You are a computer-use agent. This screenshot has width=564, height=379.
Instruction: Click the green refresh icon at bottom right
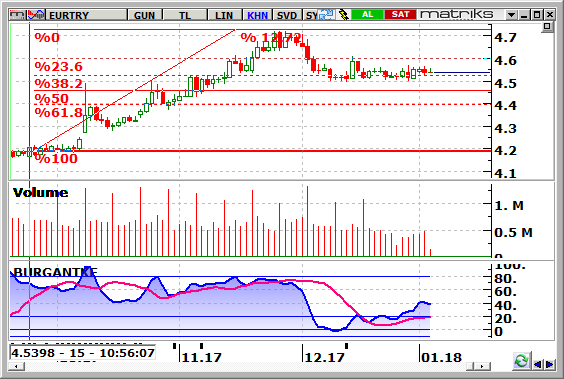point(521,361)
